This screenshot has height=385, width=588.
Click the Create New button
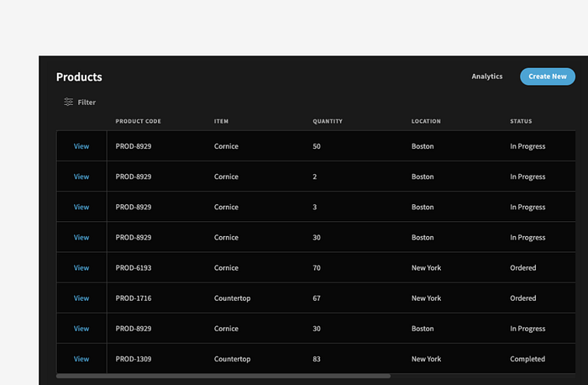click(x=547, y=76)
